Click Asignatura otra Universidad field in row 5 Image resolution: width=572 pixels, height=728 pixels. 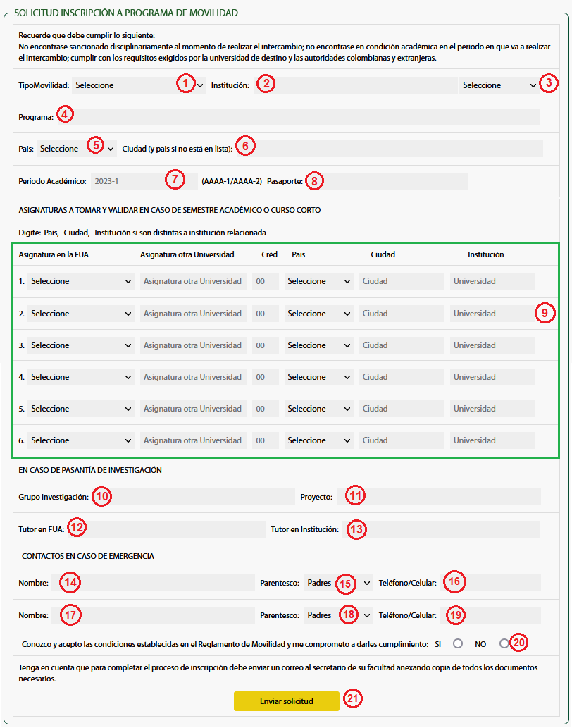coord(194,409)
